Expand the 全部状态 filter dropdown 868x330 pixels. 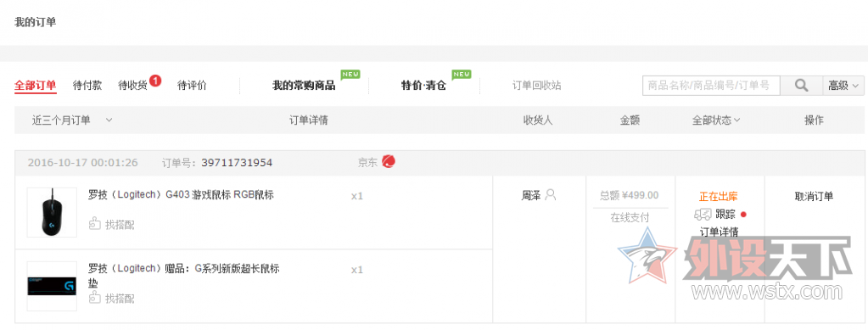[716, 120]
